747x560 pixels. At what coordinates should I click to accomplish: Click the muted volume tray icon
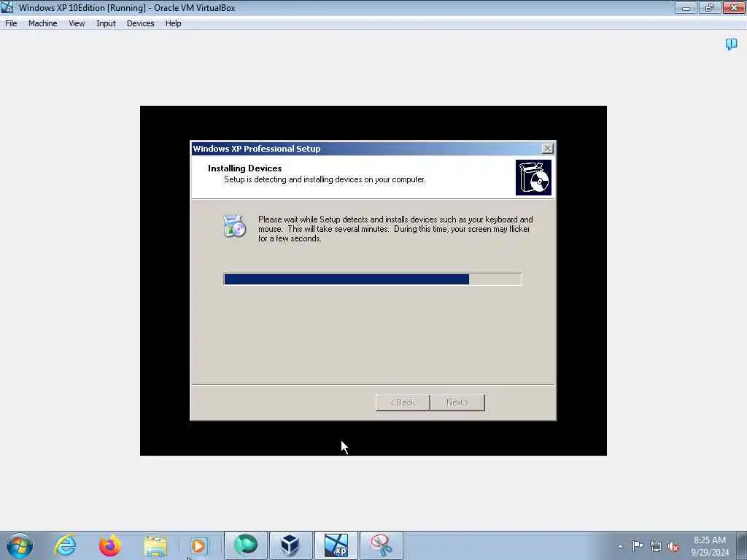click(673, 547)
